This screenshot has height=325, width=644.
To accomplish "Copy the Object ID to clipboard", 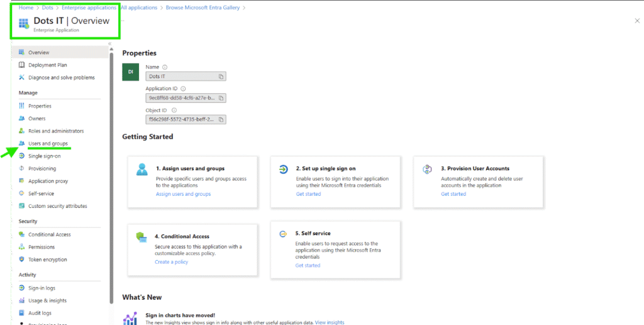I will [221, 120].
